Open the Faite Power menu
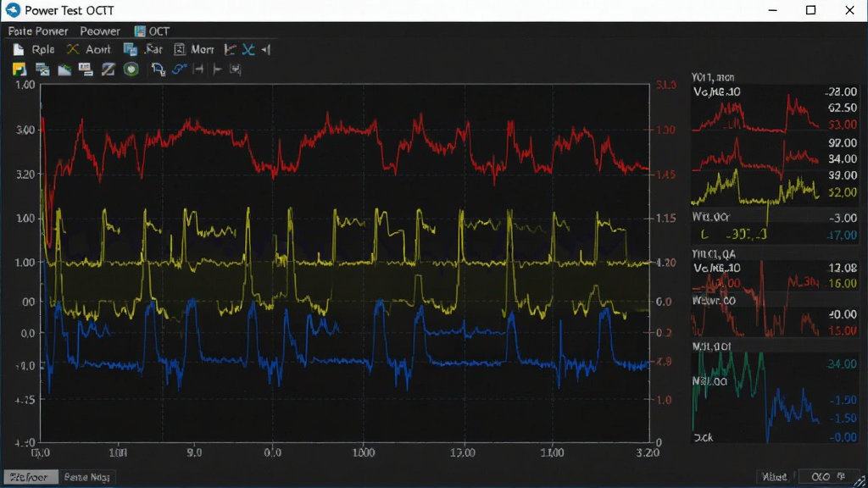The width and height of the screenshot is (868, 488). click(x=38, y=31)
